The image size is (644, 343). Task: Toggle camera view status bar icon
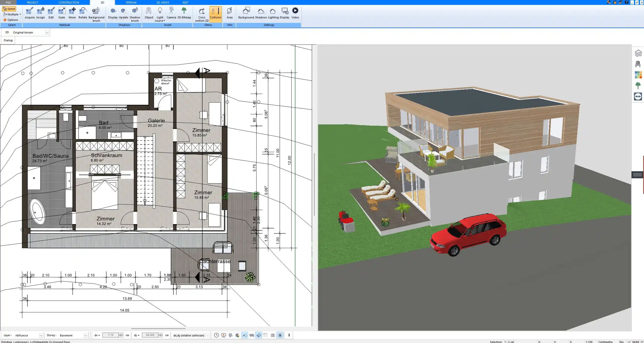230,335
